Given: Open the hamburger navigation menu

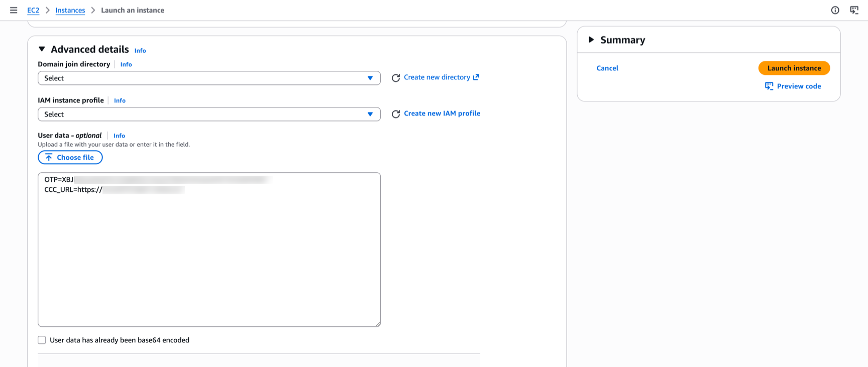Looking at the screenshot, I should [x=14, y=10].
